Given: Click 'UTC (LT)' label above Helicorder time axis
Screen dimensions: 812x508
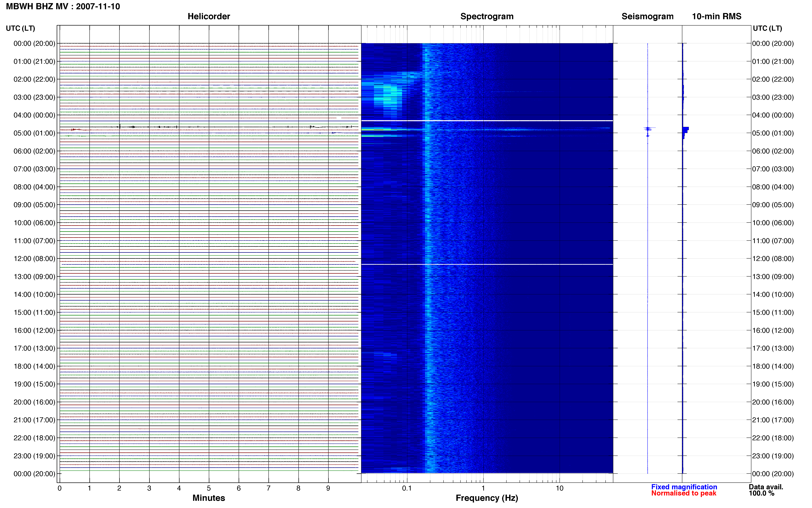Looking at the screenshot, I should [x=21, y=28].
